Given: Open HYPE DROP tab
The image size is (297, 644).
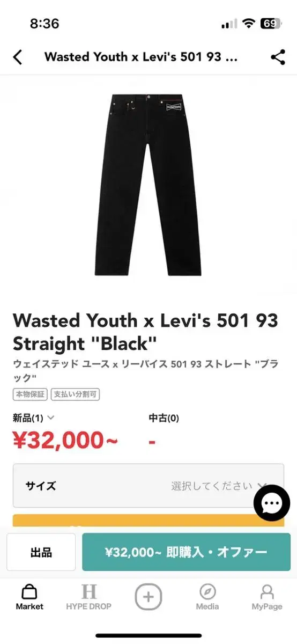Looking at the screenshot, I should pos(89,597).
